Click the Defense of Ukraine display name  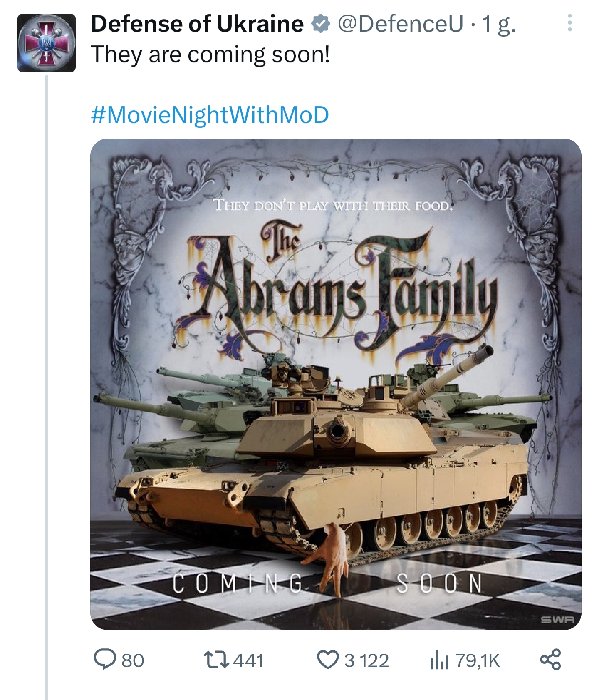(x=197, y=24)
